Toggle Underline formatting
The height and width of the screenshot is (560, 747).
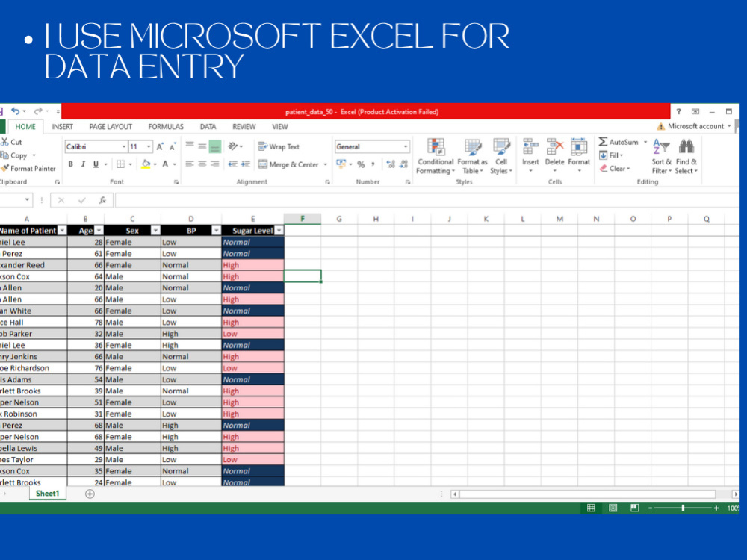click(96, 164)
